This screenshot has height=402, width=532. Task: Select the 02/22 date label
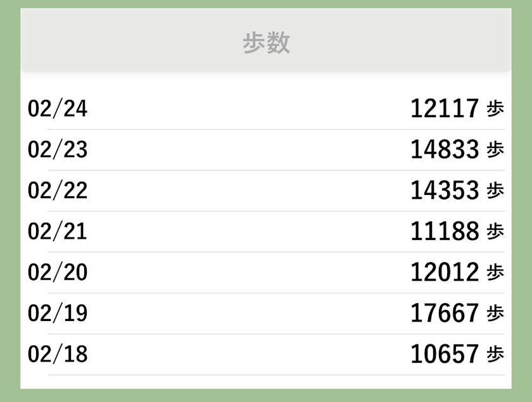tap(58, 191)
